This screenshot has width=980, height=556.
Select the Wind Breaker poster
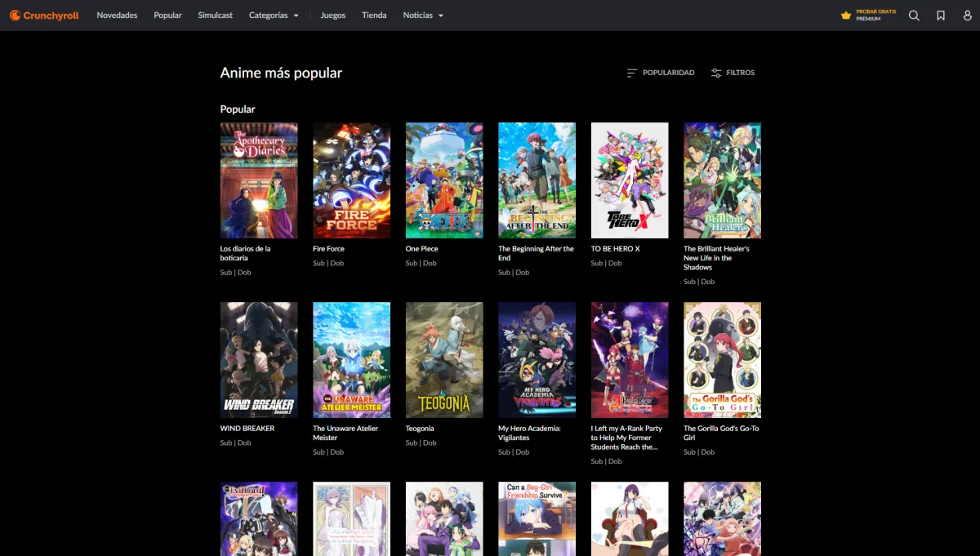click(259, 360)
